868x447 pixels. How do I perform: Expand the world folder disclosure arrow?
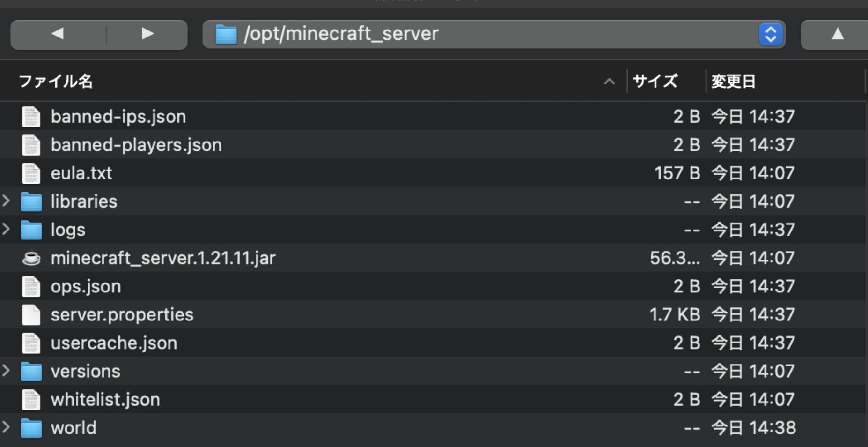(x=6, y=427)
